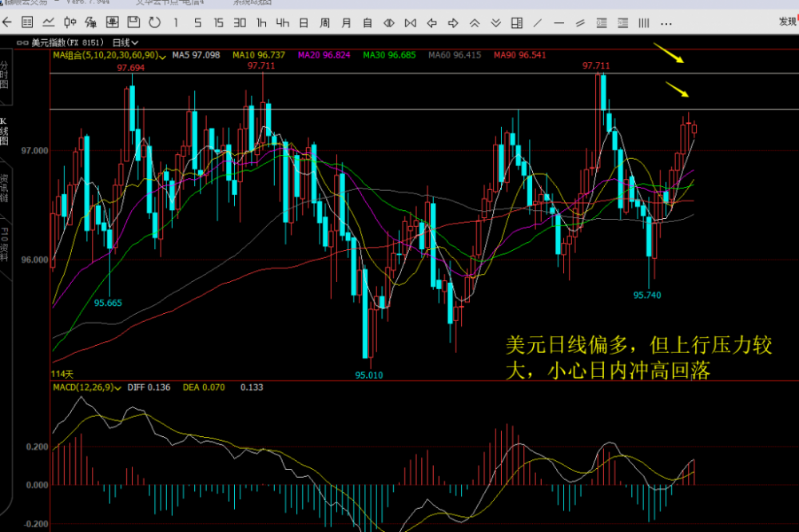
Task: Click the 97.694 high price label
Action: click(x=131, y=68)
